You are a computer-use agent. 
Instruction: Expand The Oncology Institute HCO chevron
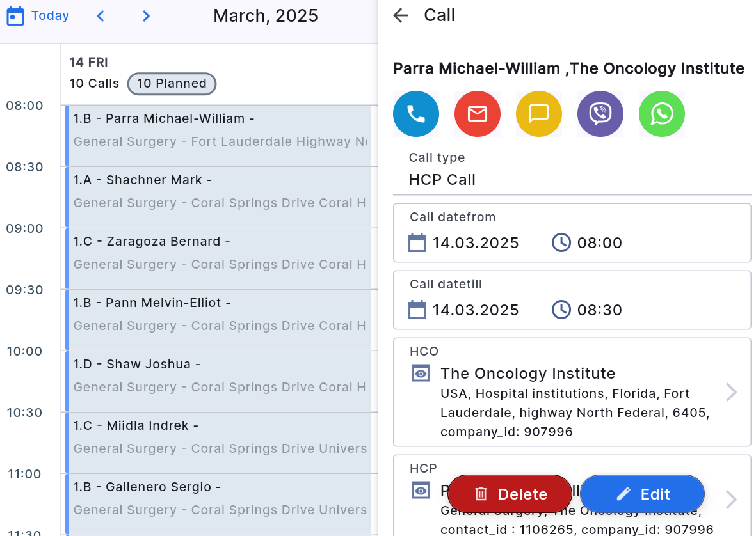point(731,392)
